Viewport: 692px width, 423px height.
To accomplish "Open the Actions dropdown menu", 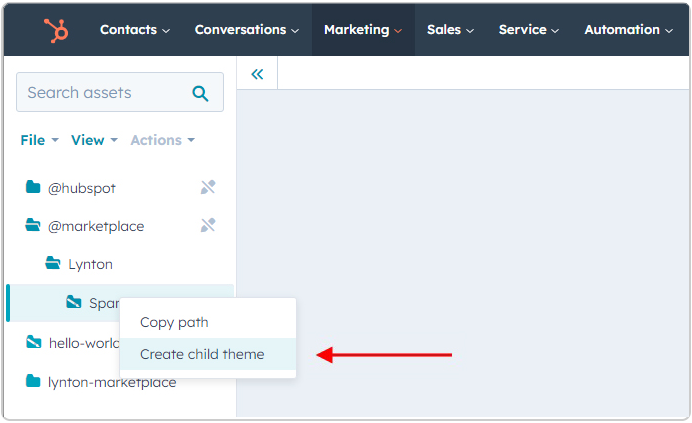I will [162, 140].
